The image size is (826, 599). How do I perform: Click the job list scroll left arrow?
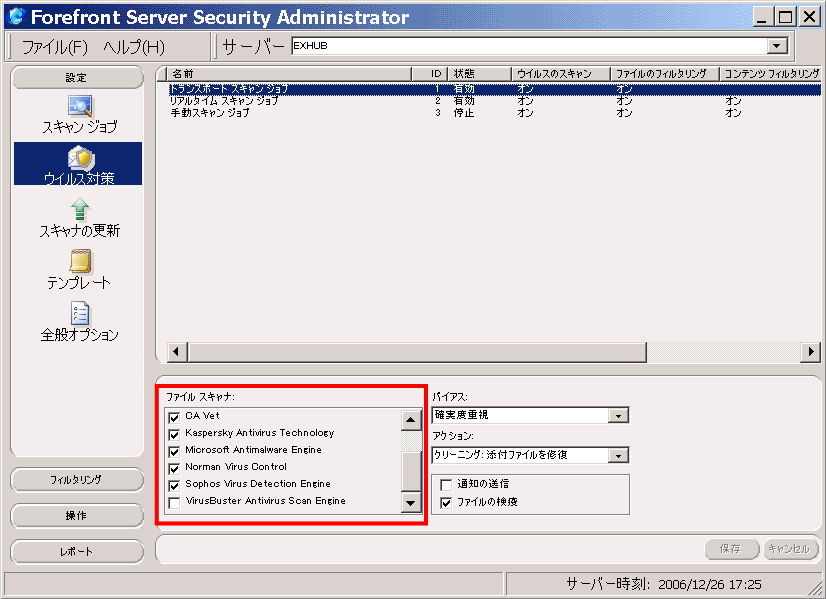(x=176, y=352)
